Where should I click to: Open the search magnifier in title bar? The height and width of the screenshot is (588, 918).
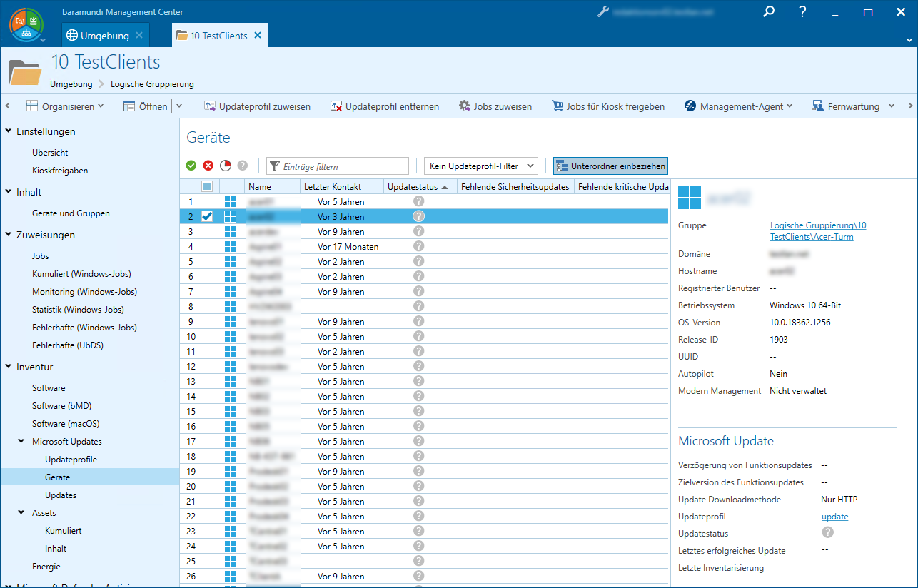769,12
